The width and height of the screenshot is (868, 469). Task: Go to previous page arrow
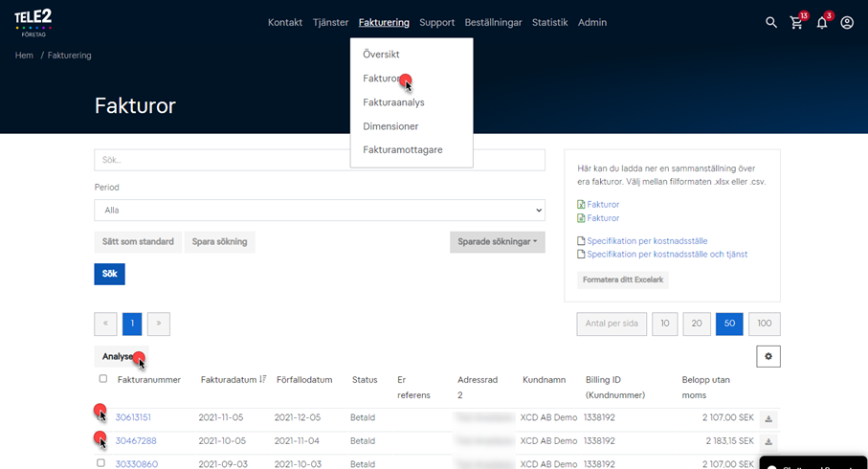click(x=105, y=324)
